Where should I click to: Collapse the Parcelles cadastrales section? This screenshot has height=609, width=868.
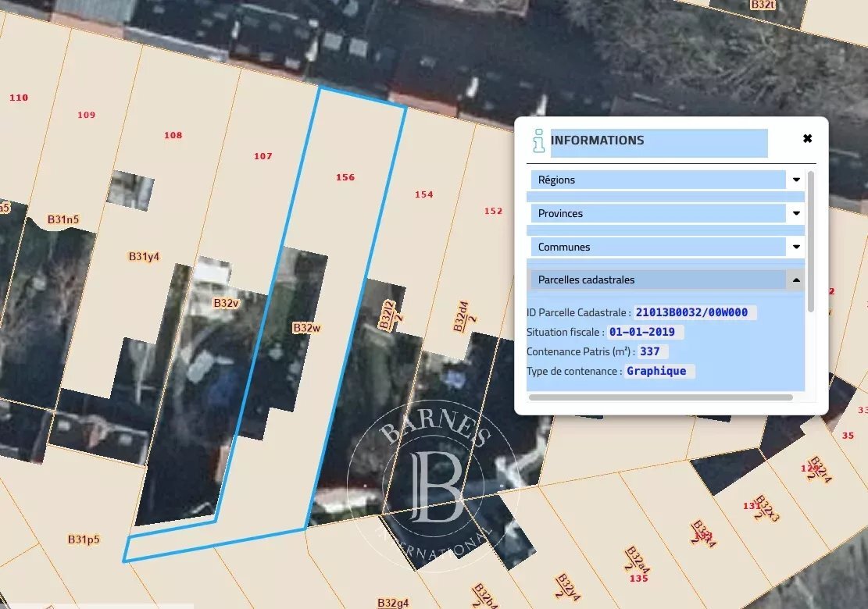tap(796, 280)
